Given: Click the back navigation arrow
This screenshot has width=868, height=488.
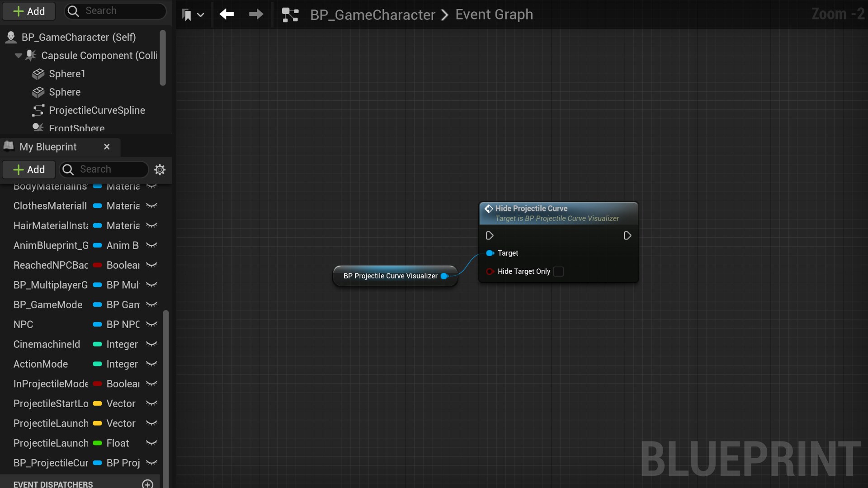Looking at the screenshot, I should pyautogui.click(x=226, y=14).
